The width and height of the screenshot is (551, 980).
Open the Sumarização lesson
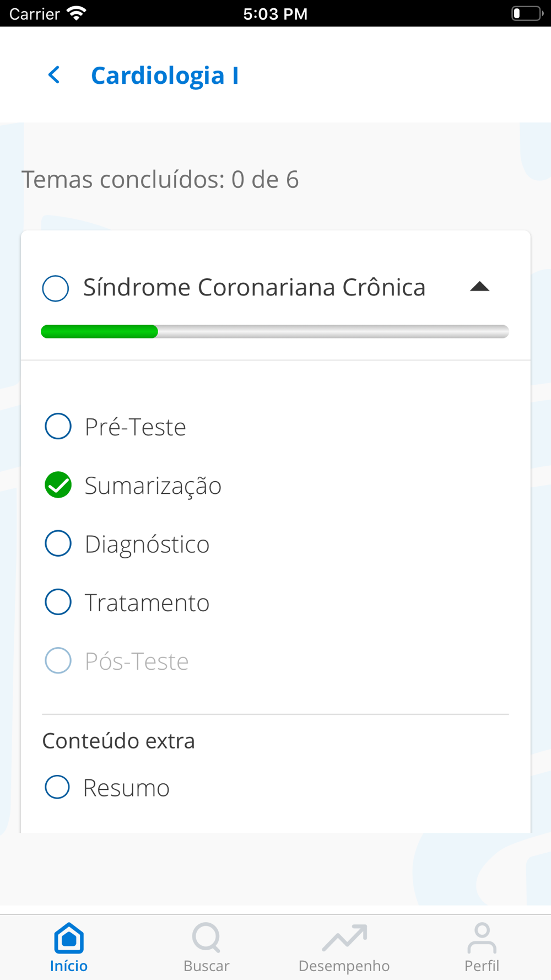pos(153,486)
